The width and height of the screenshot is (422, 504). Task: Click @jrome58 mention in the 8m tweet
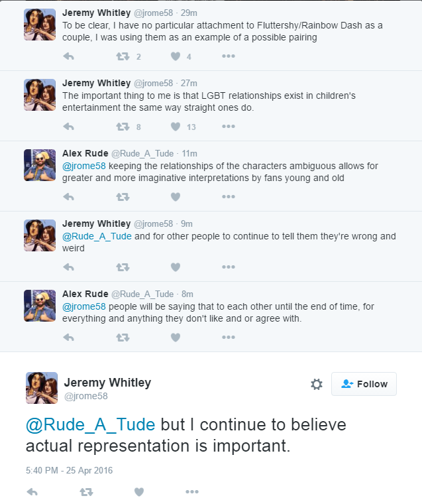(x=83, y=306)
